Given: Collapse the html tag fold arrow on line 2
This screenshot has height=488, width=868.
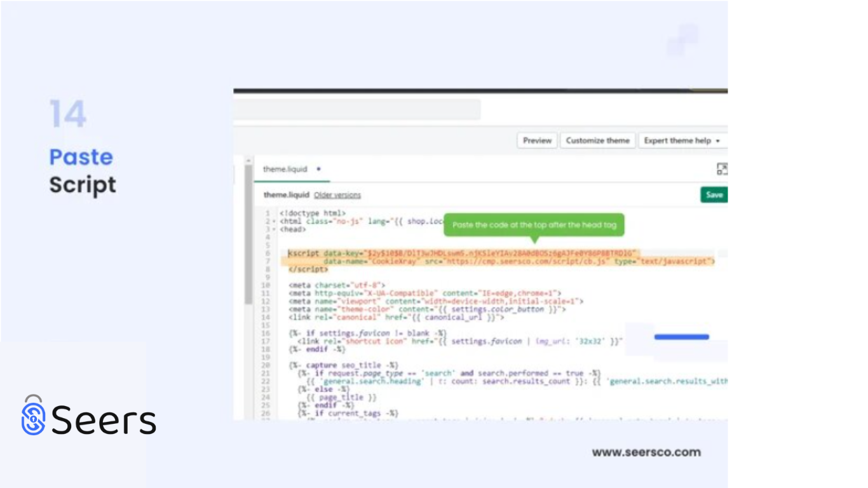Looking at the screenshot, I should pos(274,221).
